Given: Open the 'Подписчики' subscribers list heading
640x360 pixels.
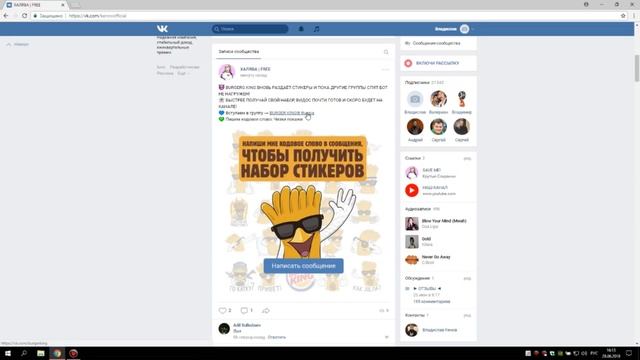Looking at the screenshot, I should tap(417, 82).
